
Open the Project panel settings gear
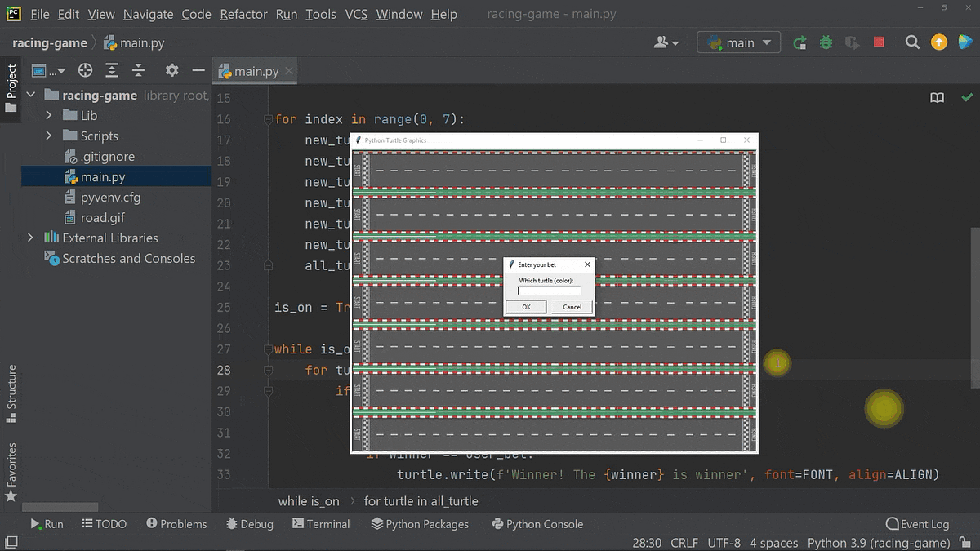coord(171,70)
